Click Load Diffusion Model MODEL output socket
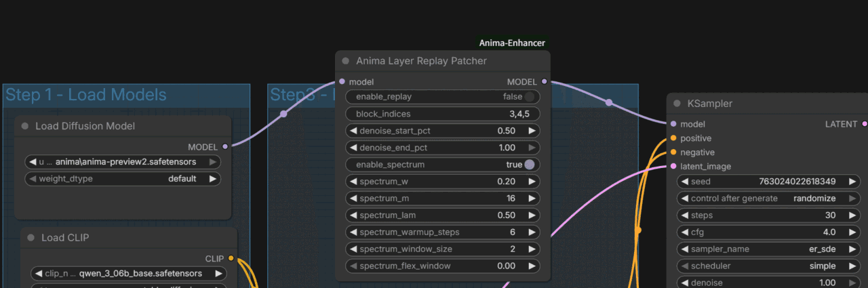The image size is (868, 288). click(224, 146)
